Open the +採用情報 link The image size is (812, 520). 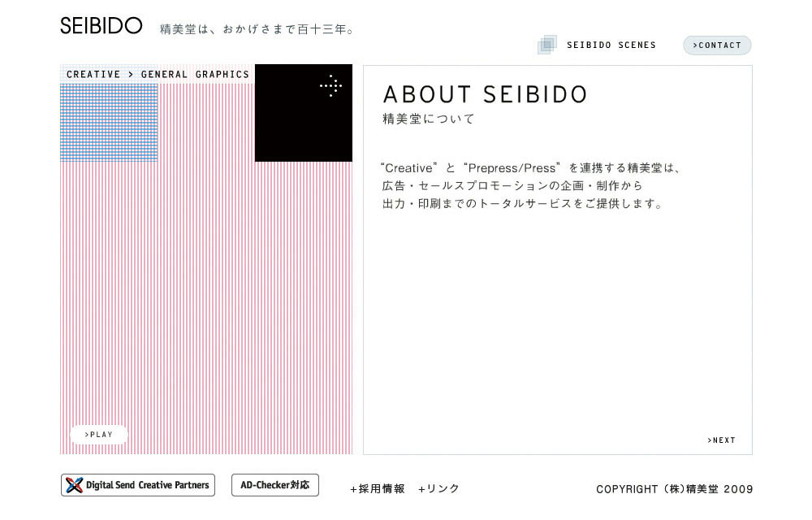tap(378, 488)
